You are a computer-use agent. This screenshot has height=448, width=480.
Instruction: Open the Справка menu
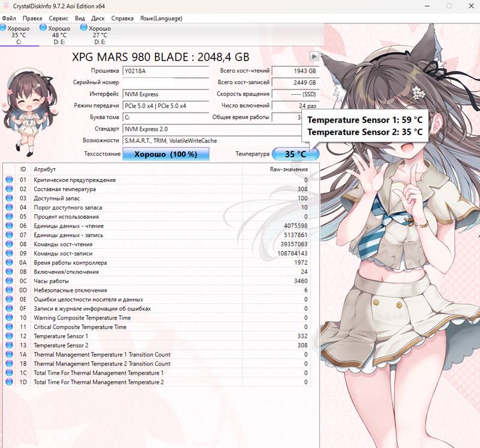pos(122,19)
